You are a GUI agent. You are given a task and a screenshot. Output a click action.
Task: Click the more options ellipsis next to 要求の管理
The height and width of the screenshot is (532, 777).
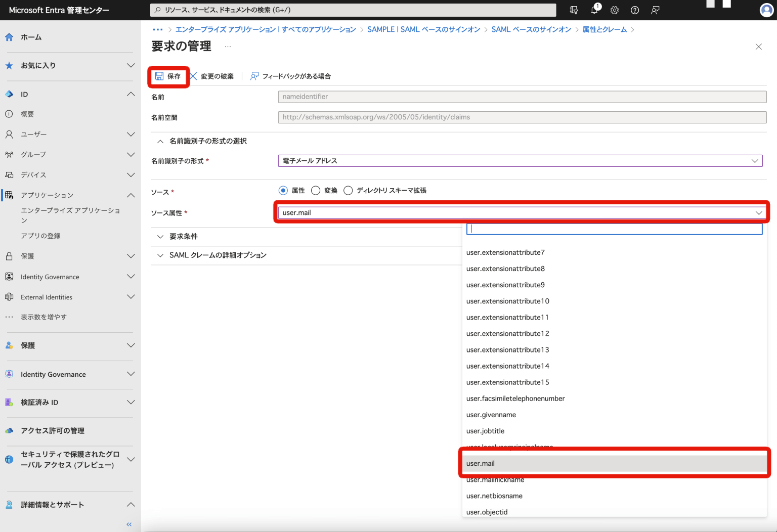[228, 47]
